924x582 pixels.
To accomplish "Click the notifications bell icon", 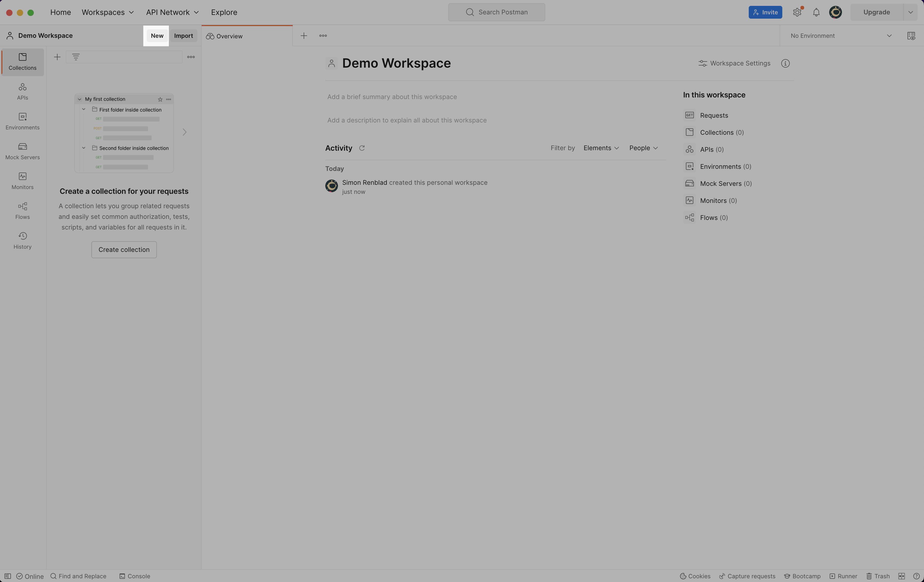I will [816, 12].
